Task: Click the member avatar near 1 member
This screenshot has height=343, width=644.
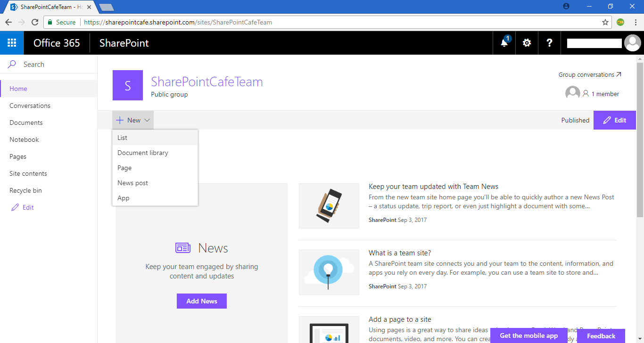Action: [573, 93]
